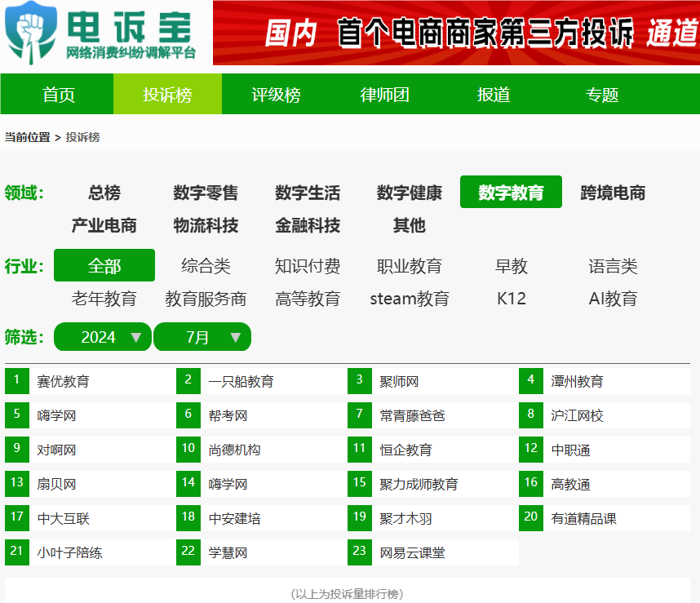Open the 评级榜 navigation tab
This screenshot has width=700, height=603.
point(276,95)
